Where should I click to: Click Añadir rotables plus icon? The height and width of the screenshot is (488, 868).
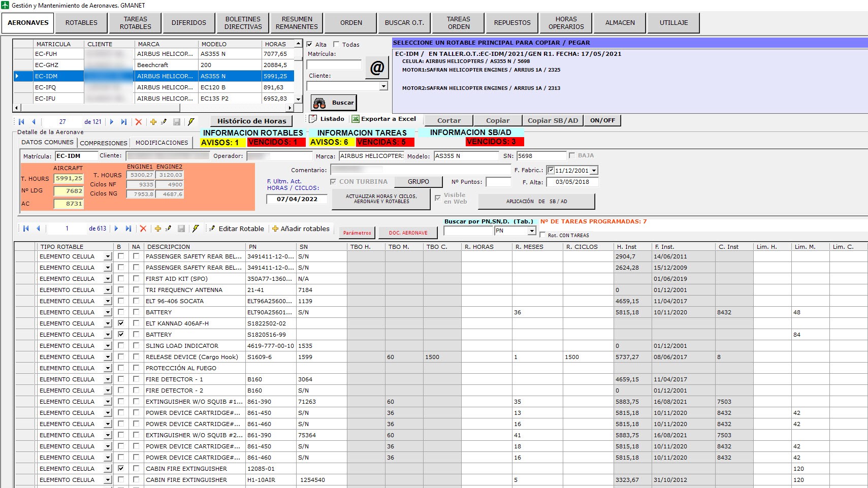pyautogui.click(x=275, y=229)
